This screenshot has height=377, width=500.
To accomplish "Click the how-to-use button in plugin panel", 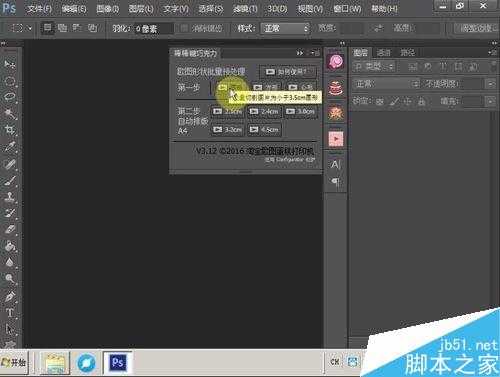I will tap(287, 72).
